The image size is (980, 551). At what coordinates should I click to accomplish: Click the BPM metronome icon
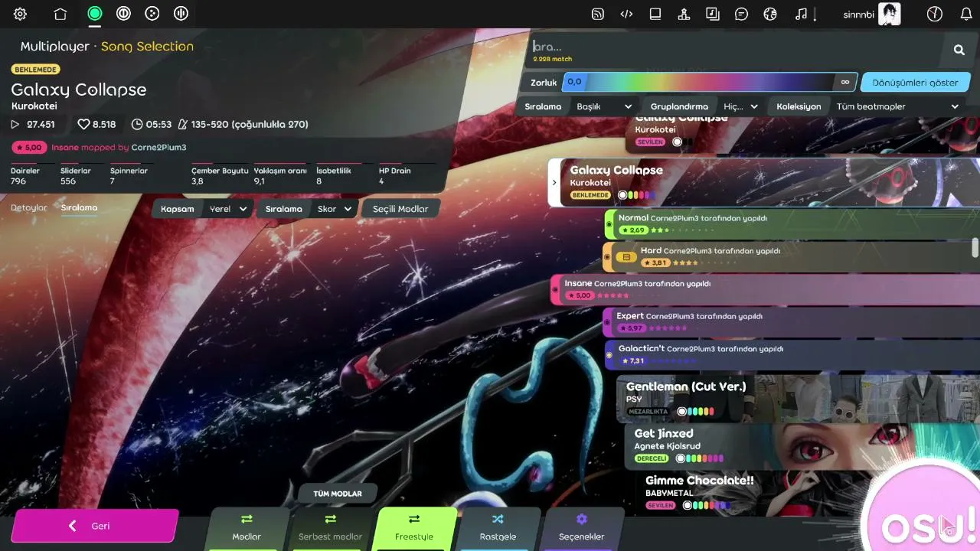(x=182, y=124)
